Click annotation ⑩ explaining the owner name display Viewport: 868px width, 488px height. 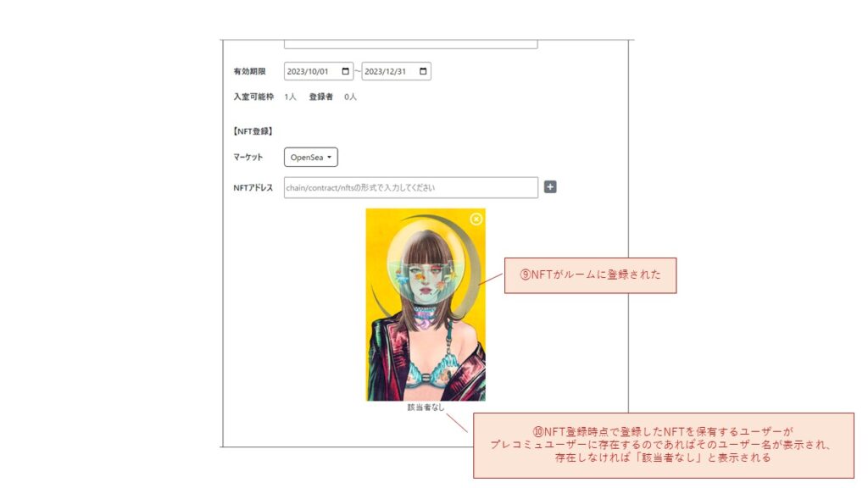point(663,445)
